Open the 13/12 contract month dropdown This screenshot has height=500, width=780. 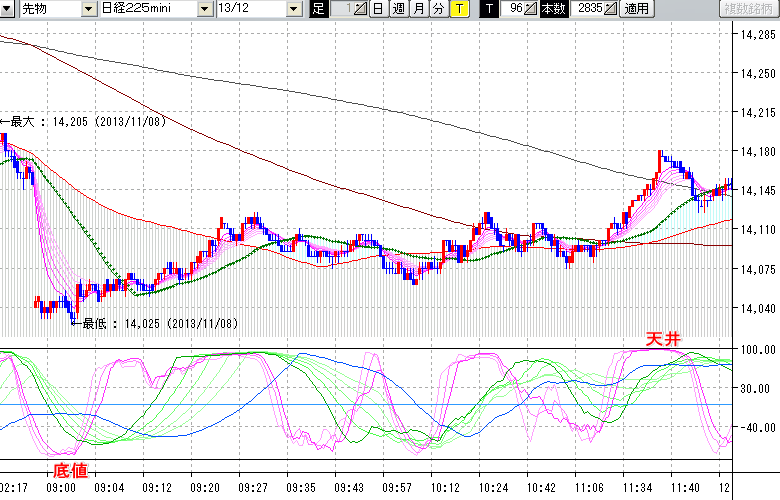click(x=293, y=9)
